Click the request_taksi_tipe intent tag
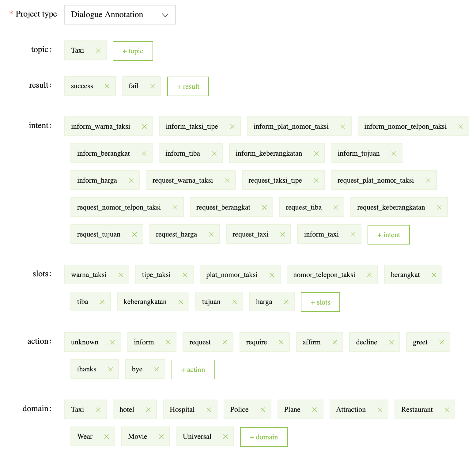Screen dimensions: 476x459 275,180
